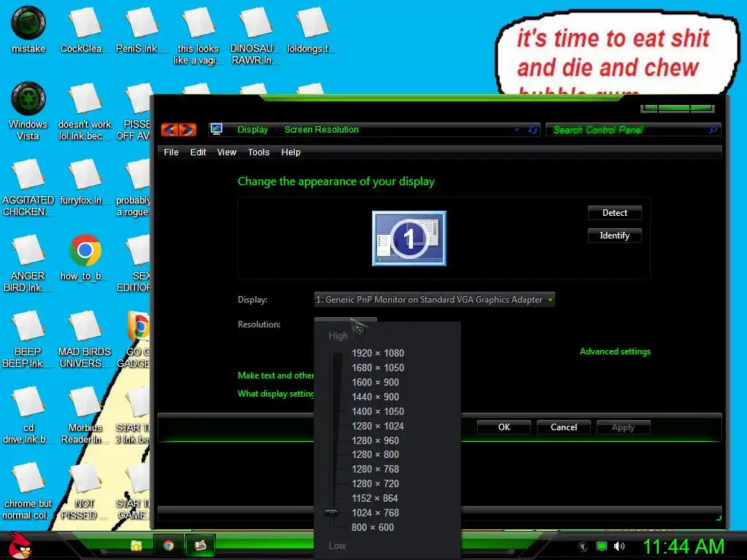This screenshot has height=560, width=747.
Task: Select the monitor 1 thumbnail
Action: [x=409, y=238]
